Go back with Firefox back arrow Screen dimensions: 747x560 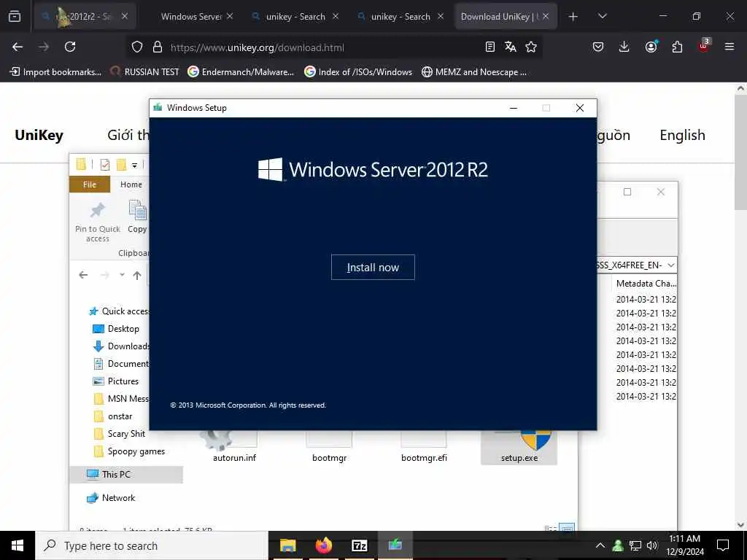[18, 47]
